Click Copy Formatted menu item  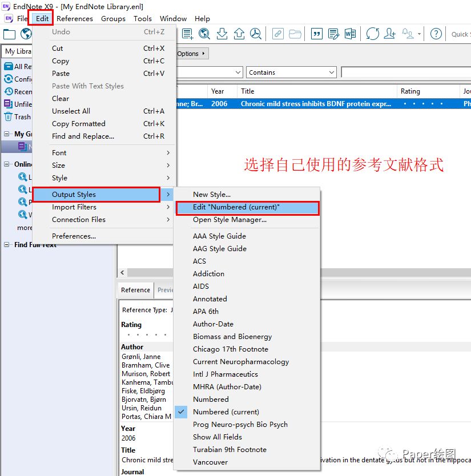[x=103, y=124]
